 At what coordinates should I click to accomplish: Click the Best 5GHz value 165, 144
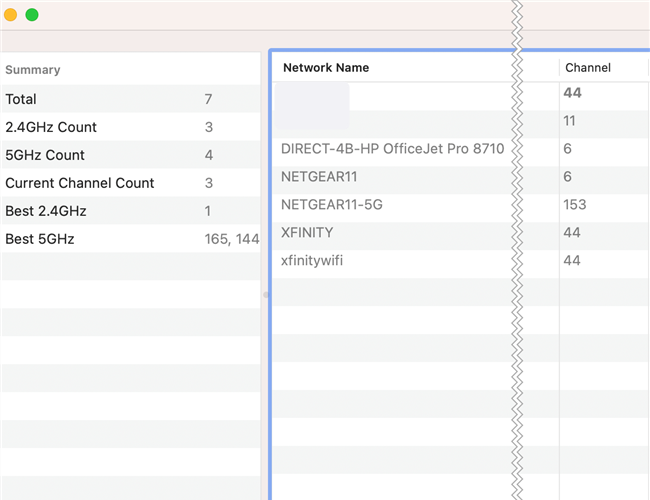[231, 239]
